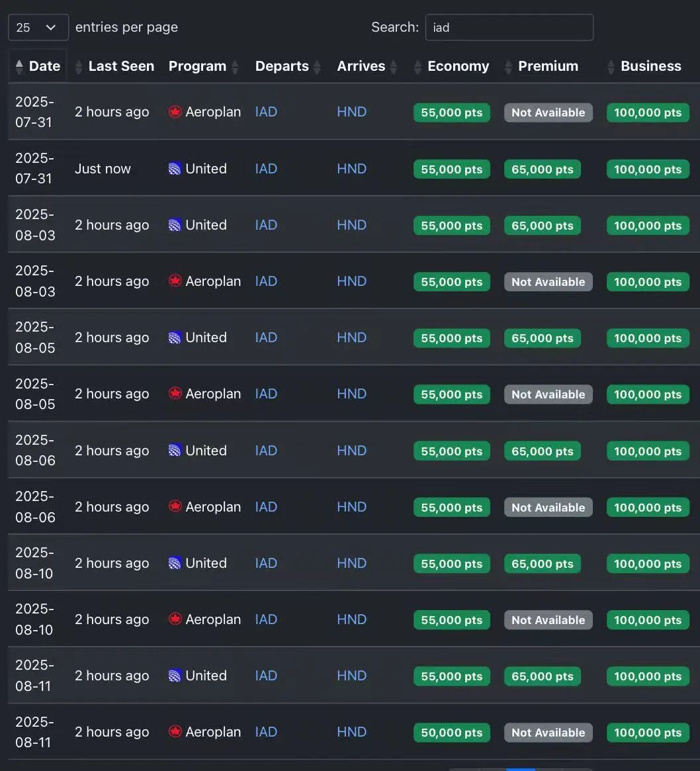This screenshot has height=771, width=700.
Task: Open the 25 entries per page dropdown
Action: pos(38,28)
